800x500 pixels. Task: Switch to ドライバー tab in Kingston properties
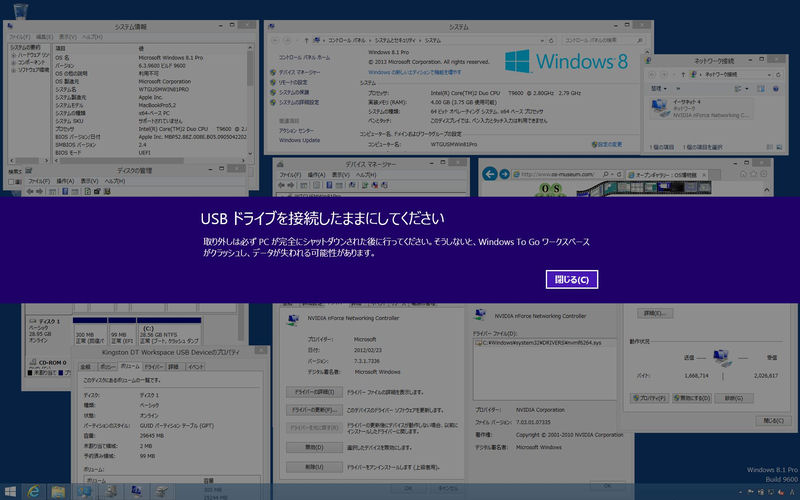coord(154,366)
